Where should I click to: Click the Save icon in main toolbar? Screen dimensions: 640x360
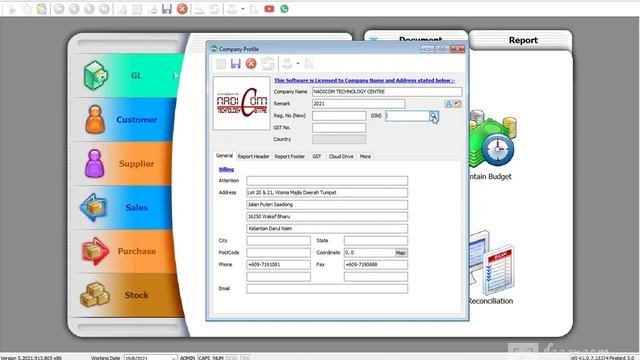(167, 9)
